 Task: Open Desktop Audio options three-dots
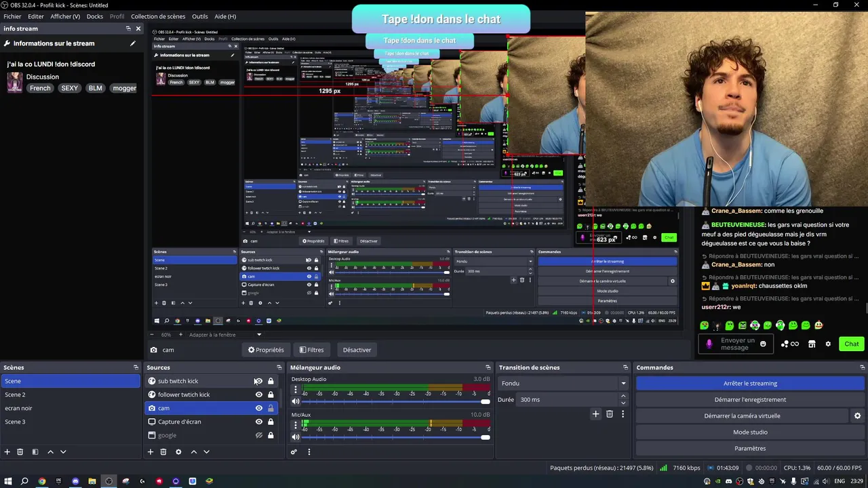[x=295, y=390]
